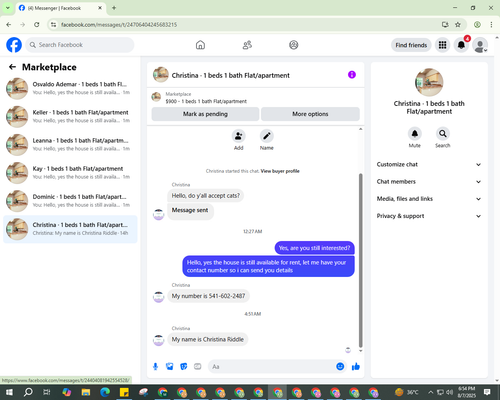Image resolution: width=500 pixels, height=400 pixels.
Task: Open the View buyer profile link
Action: (280, 171)
